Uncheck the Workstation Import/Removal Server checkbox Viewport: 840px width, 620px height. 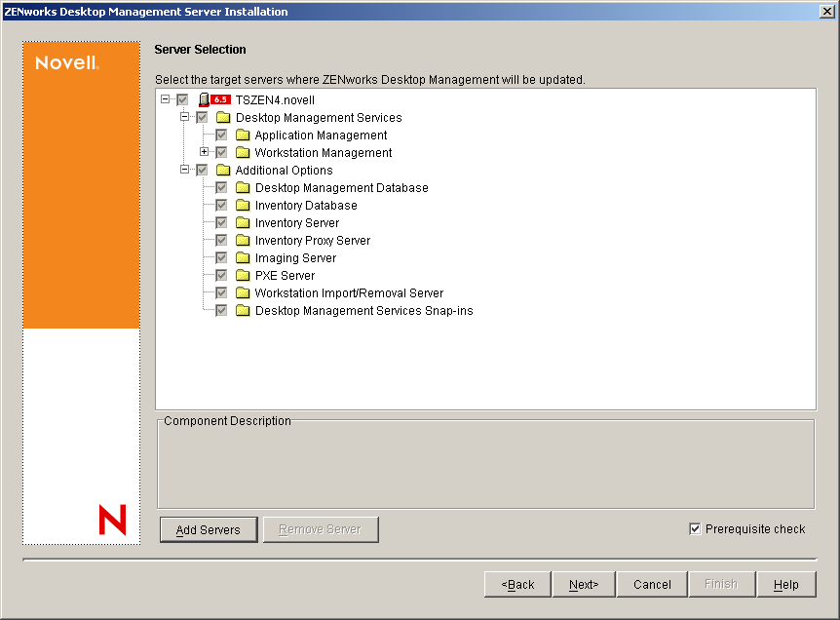221,293
